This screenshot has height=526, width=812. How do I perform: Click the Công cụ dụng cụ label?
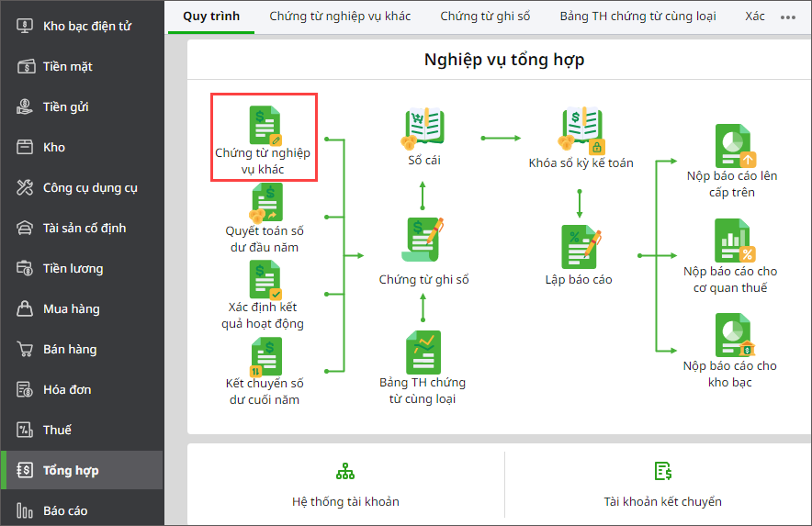point(90,188)
